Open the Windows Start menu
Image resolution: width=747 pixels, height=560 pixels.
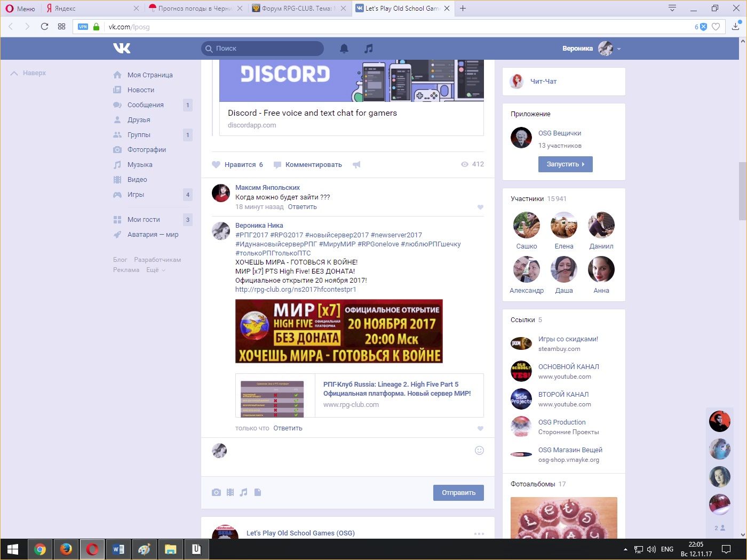point(13,549)
